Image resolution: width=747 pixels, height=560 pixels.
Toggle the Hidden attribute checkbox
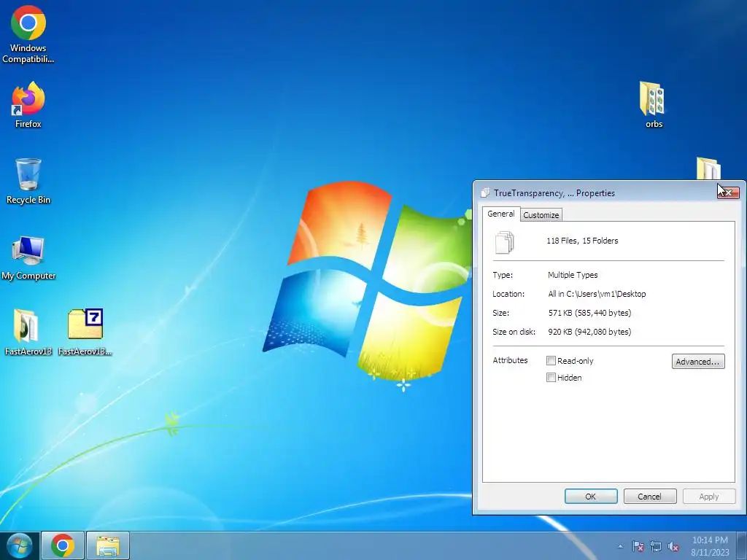pos(551,378)
